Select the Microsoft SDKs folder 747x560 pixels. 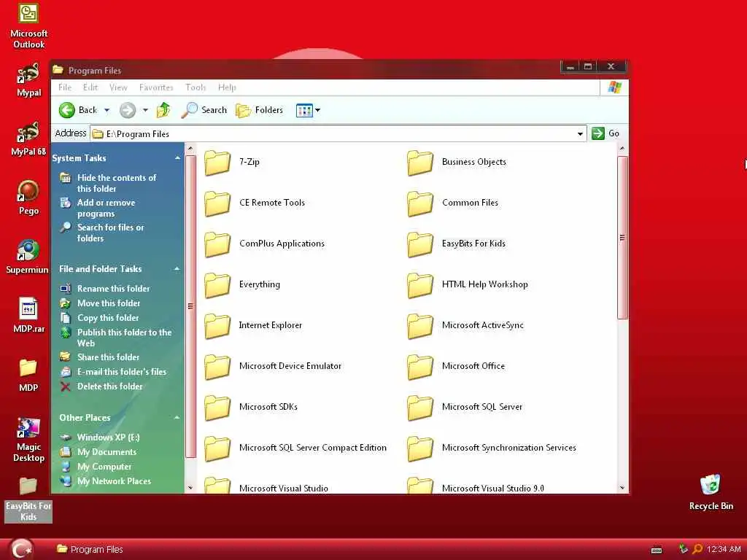click(x=251, y=408)
